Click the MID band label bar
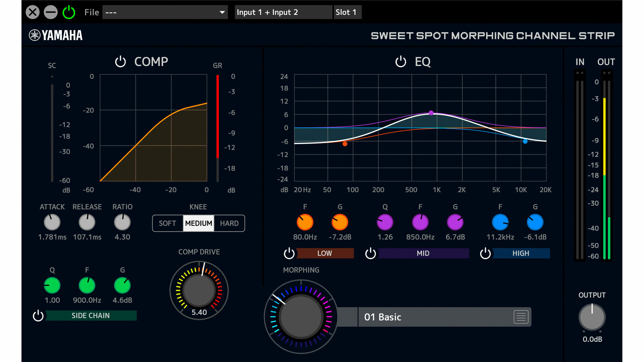The width and height of the screenshot is (644, 362). pos(423,253)
